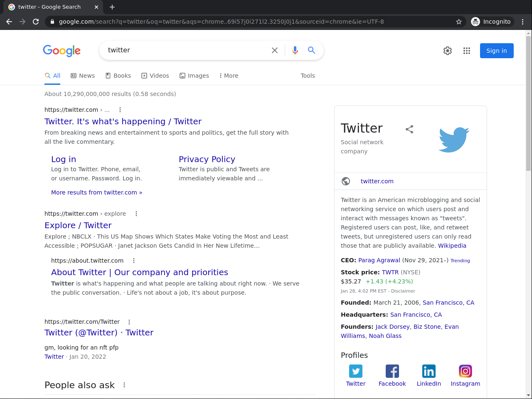Open the TWTR stock ticker link
The width and height of the screenshot is (532, 399).
(x=390, y=272)
